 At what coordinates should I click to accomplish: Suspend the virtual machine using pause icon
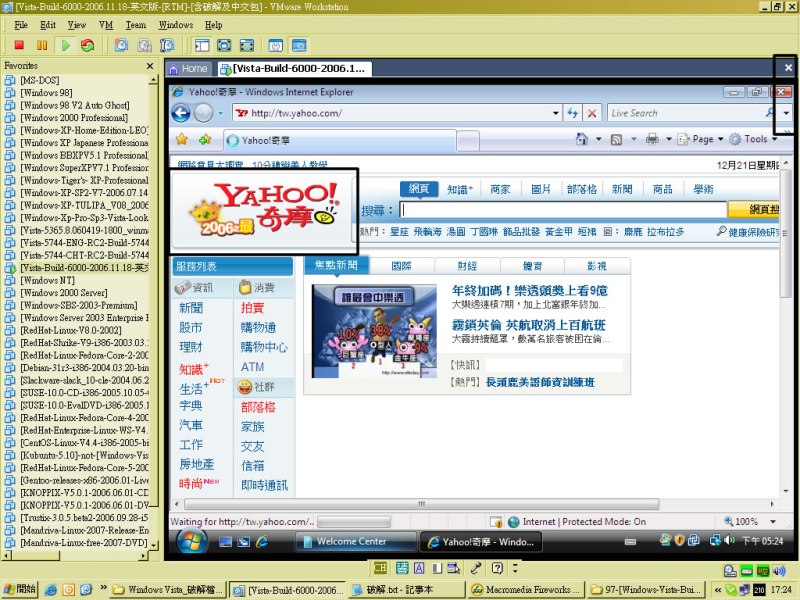click(42, 45)
